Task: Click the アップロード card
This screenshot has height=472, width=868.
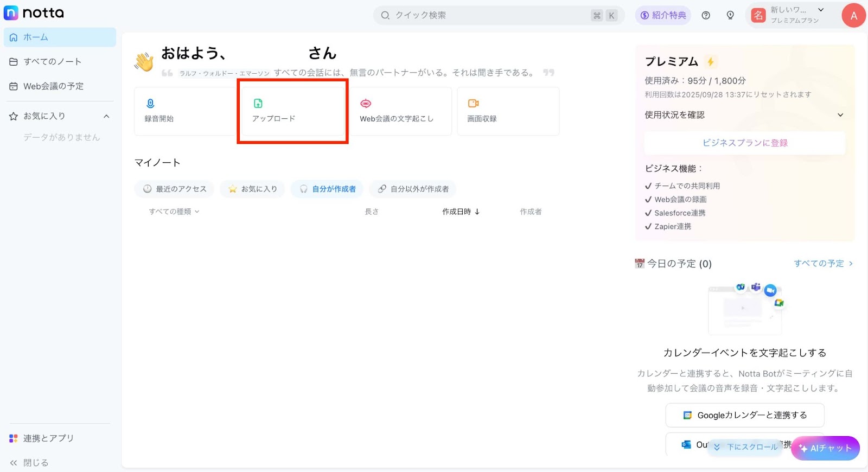Action: [293, 111]
